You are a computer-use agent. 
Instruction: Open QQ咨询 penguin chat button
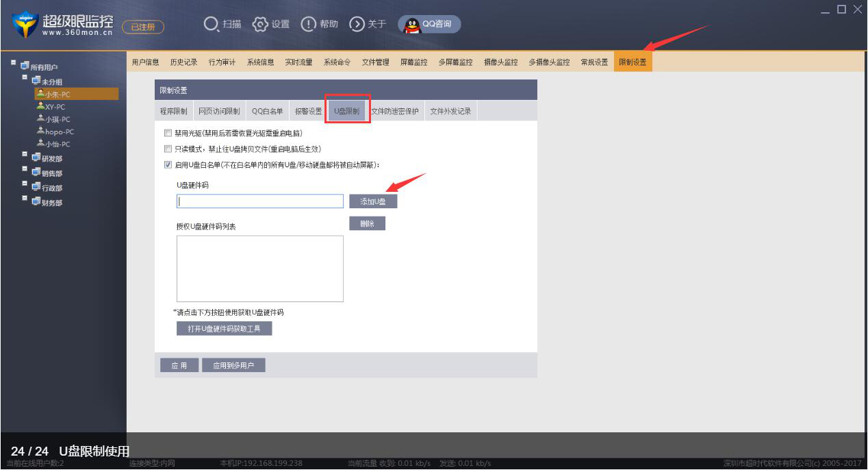point(429,24)
